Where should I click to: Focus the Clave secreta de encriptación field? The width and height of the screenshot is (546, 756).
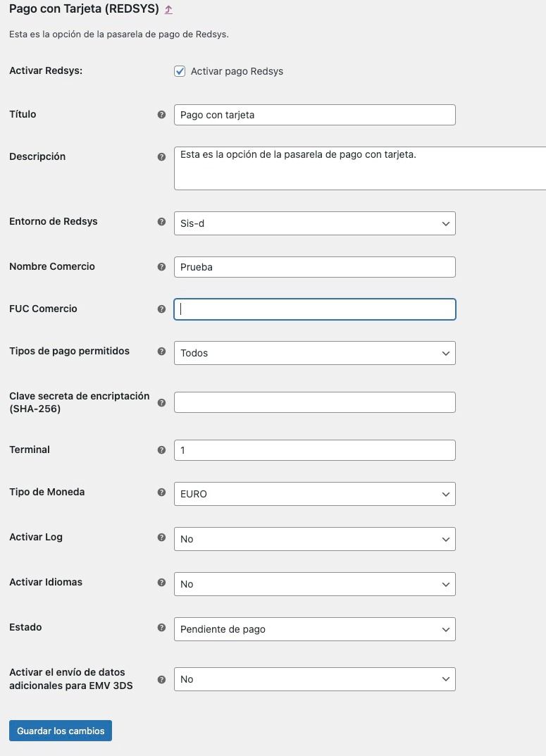click(x=315, y=402)
